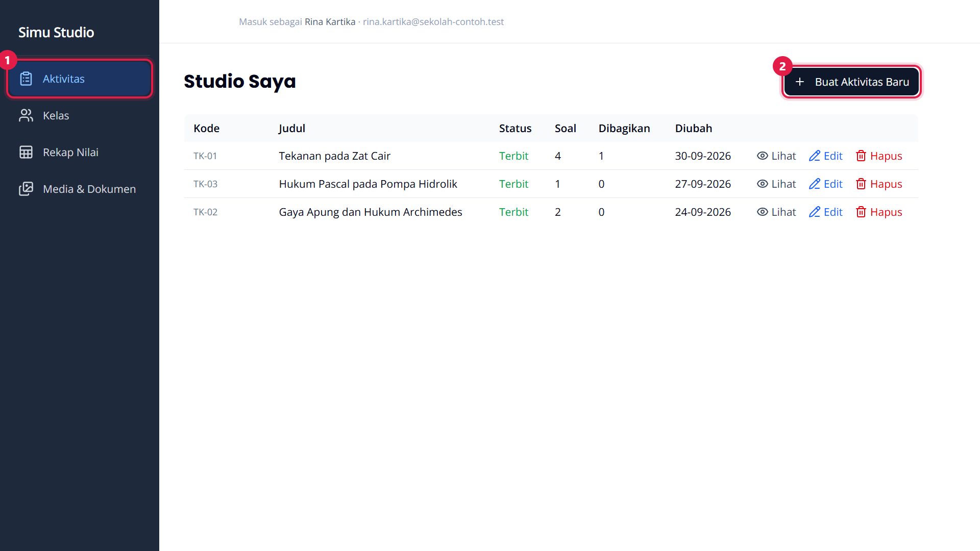The height and width of the screenshot is (551, 980).
Task: Click trash icon in TK-02 row
Action: click(x=861, y=212)
